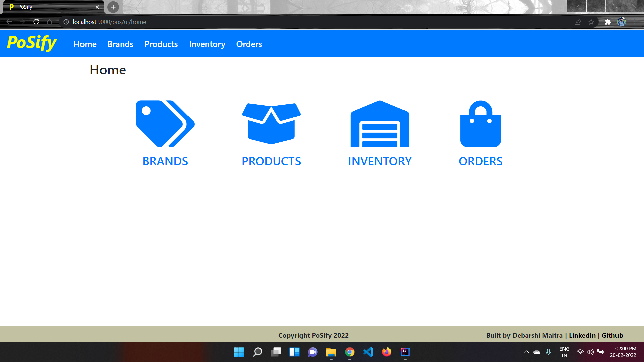This screenshot has height=362, width=644.
Task: Open the browser extensions puzzle icon
Action: pyautogui.click(x=608, y=22)
